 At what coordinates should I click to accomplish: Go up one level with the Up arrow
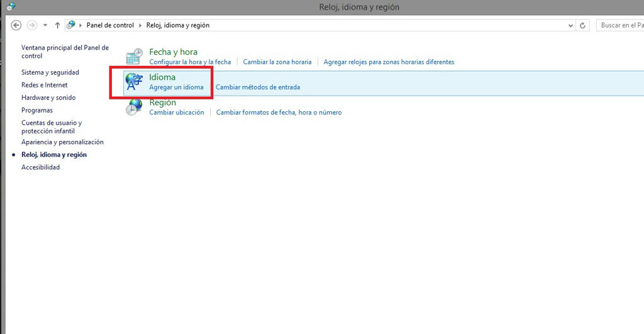tap(57, 25)
